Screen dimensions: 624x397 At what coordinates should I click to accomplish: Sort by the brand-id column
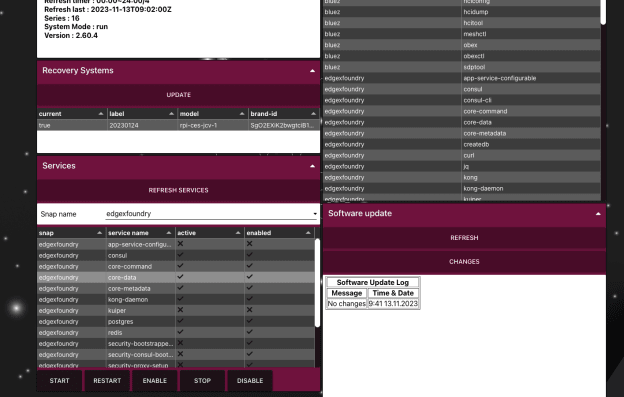[284, 114]
